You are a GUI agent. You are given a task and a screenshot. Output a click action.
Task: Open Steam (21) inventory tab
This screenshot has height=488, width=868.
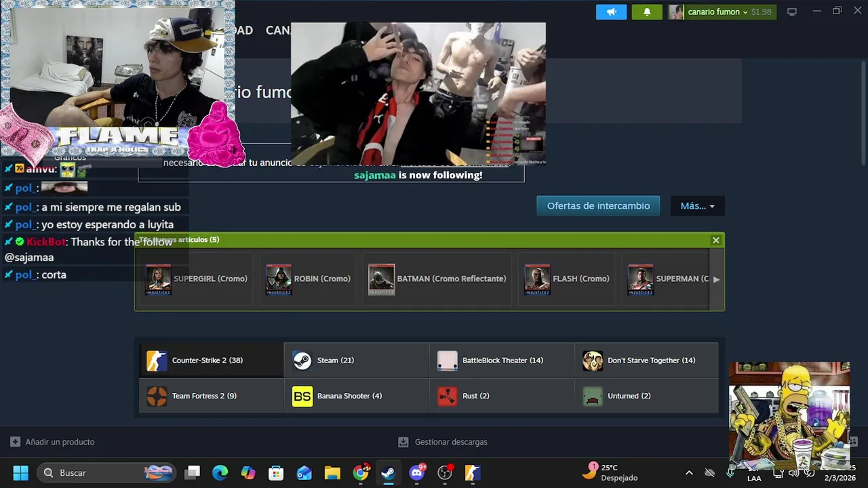click(356, 360)
